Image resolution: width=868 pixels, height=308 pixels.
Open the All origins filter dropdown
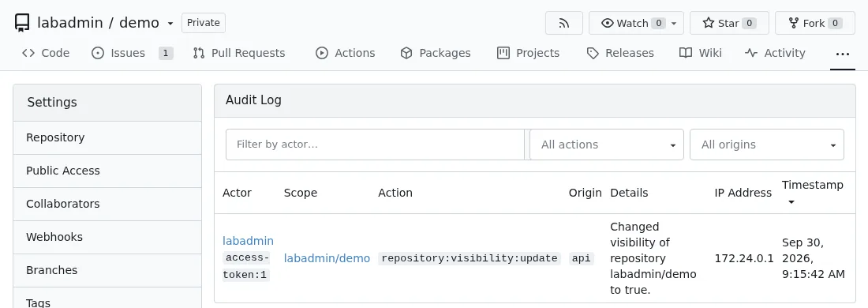pyautogui.click(x=767, y=145)
